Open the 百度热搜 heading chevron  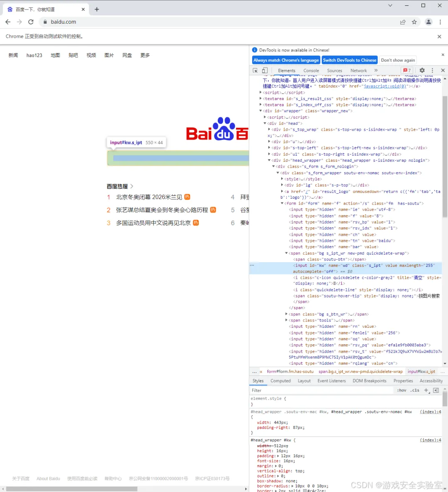coord(132,186)
